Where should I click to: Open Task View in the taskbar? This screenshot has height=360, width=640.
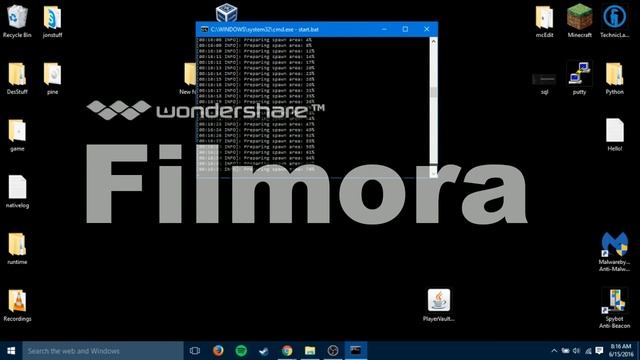[195, 351]
